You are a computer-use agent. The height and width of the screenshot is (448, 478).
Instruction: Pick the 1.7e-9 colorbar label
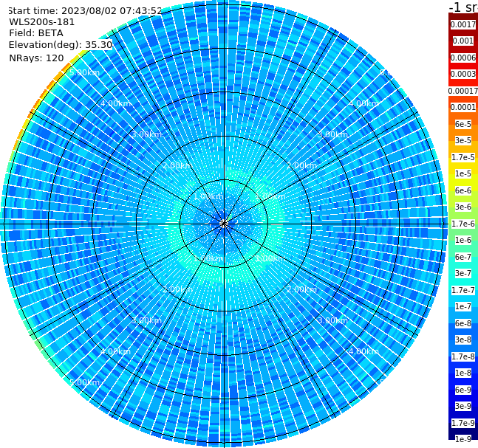(463, 423)
